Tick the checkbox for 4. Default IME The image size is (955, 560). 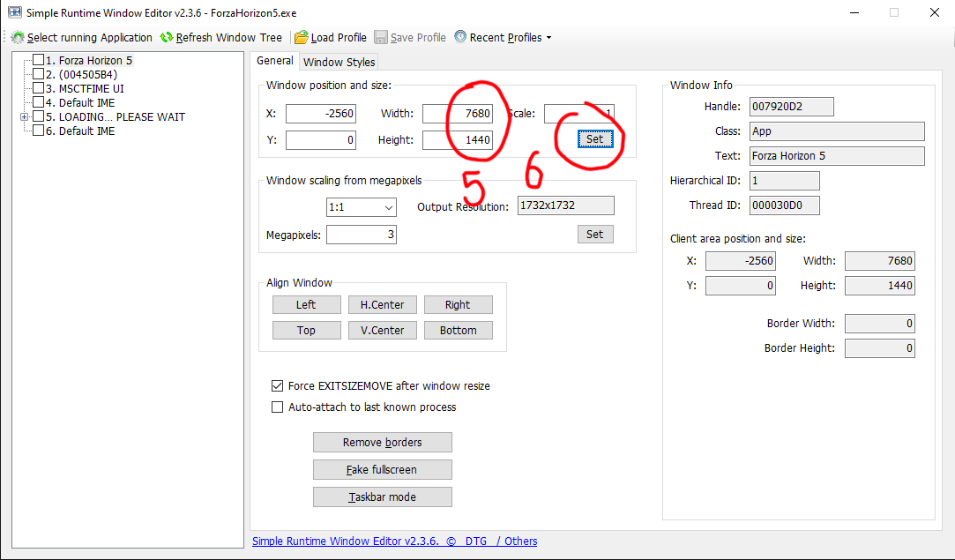pyautogui.click(x=39, y=101)
